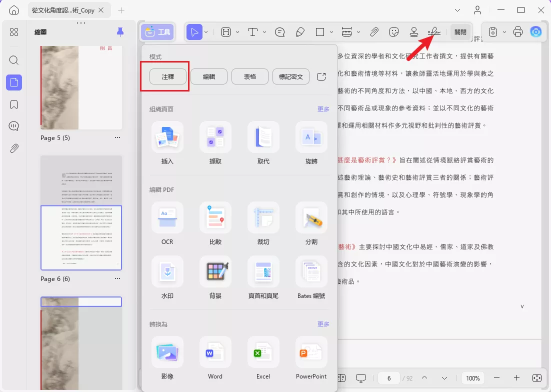Viewport: 551px width, 392px height.
Task: Switch to 標記密文 redaction mode
Action: pos(291,76)
